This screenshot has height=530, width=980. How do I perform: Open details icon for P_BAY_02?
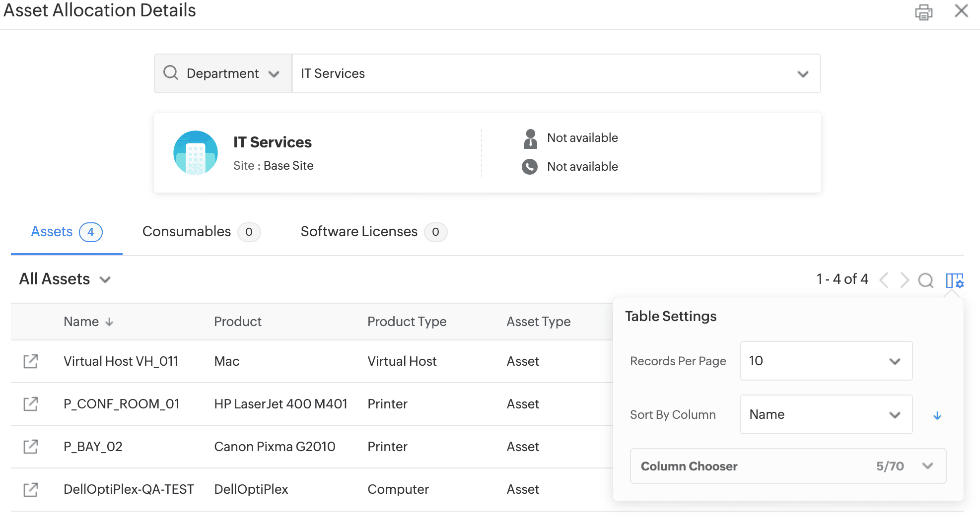point(31,447)
